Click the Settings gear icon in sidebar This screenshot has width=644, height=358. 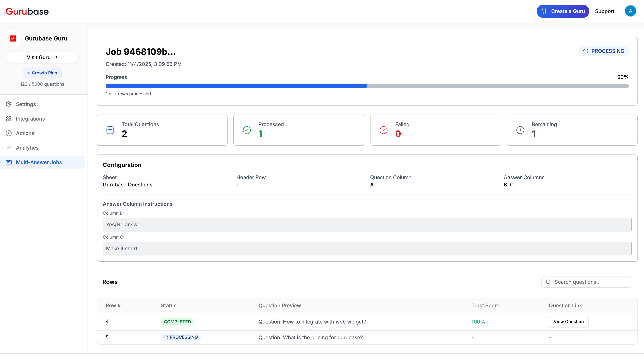[x=9, y=104]
